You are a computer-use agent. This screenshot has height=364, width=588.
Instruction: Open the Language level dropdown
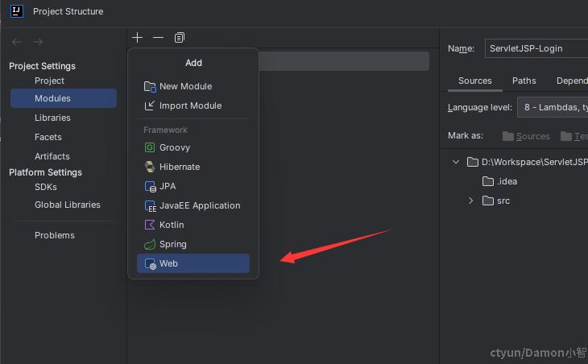553,107
